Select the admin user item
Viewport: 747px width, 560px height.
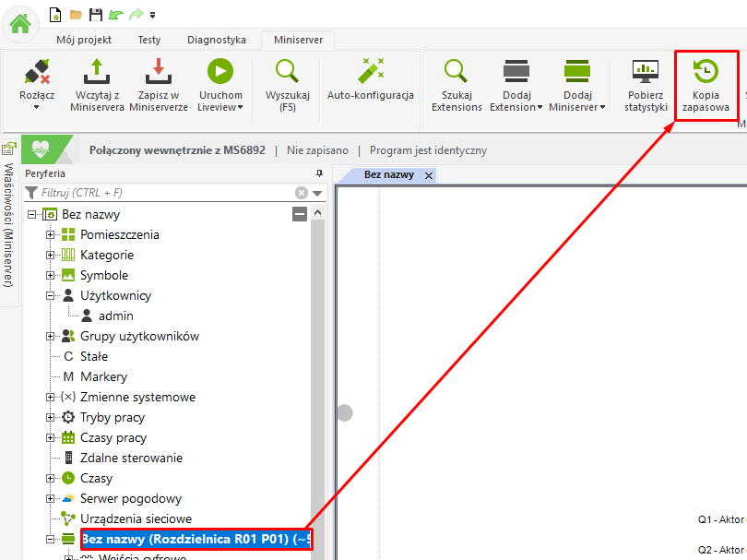coord(115,316)
